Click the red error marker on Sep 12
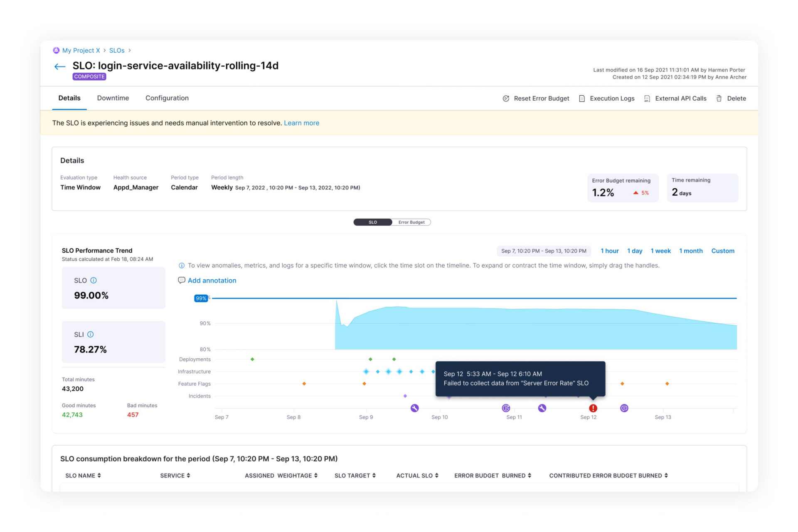 (x=593, y=408)
